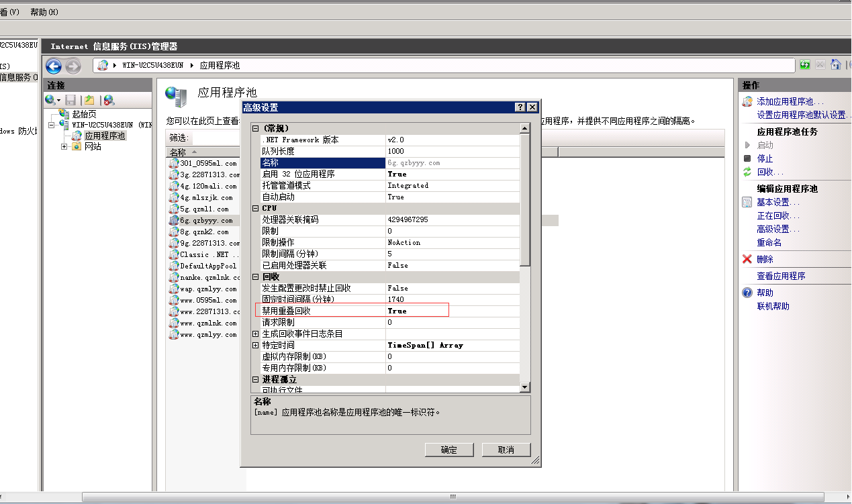
Task: Expand the 网站 (Sites) tree node
Action: point(64,146)
